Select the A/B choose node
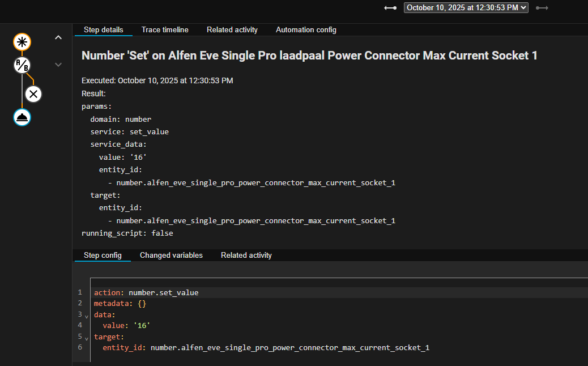 point(22,66)
